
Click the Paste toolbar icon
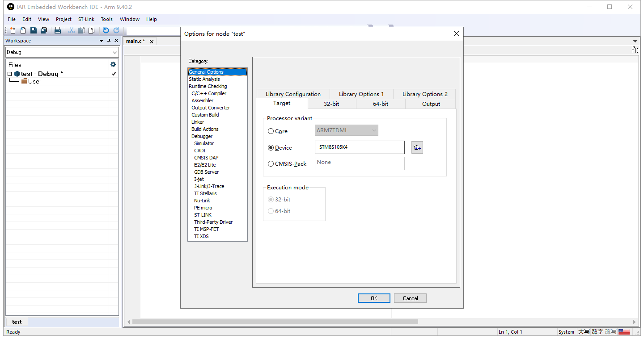coord(92,30)
